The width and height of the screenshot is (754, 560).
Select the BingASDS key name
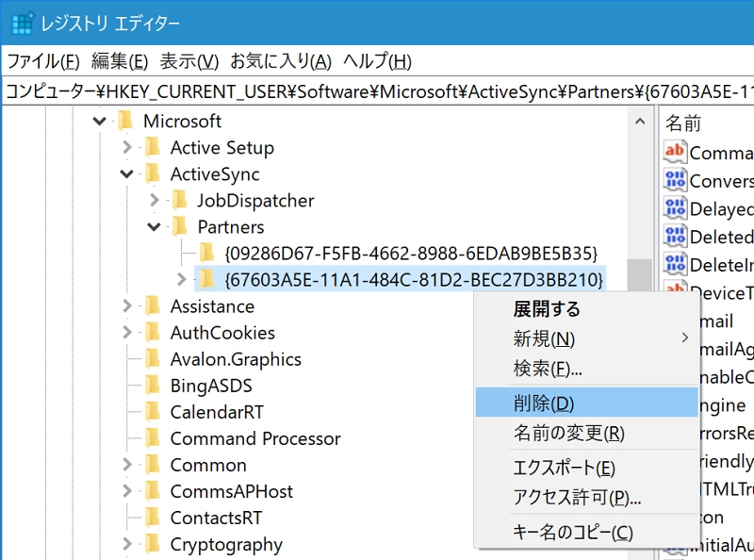[211, 386]
